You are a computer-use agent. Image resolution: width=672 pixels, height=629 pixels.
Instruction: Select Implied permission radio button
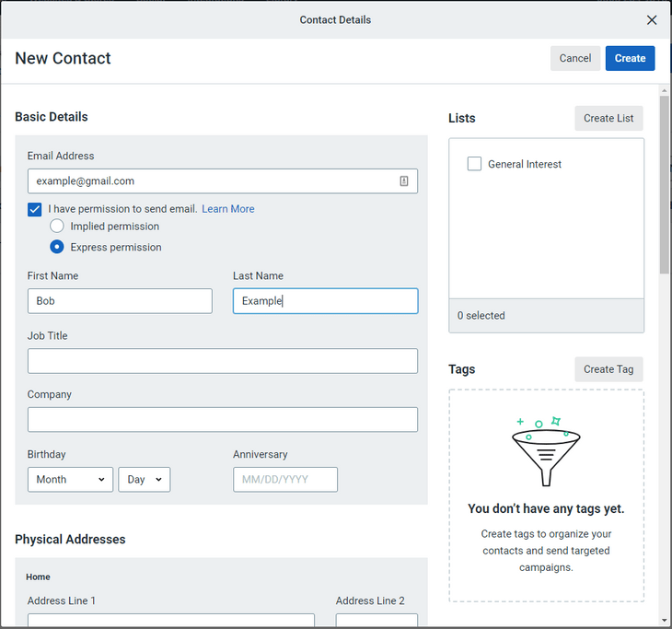(x=56, y=226)
